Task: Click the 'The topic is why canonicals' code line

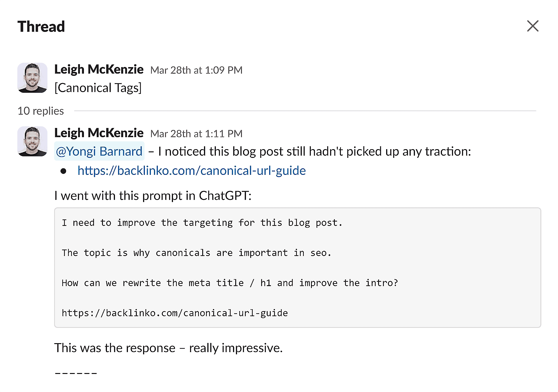Action: [196, 253]
